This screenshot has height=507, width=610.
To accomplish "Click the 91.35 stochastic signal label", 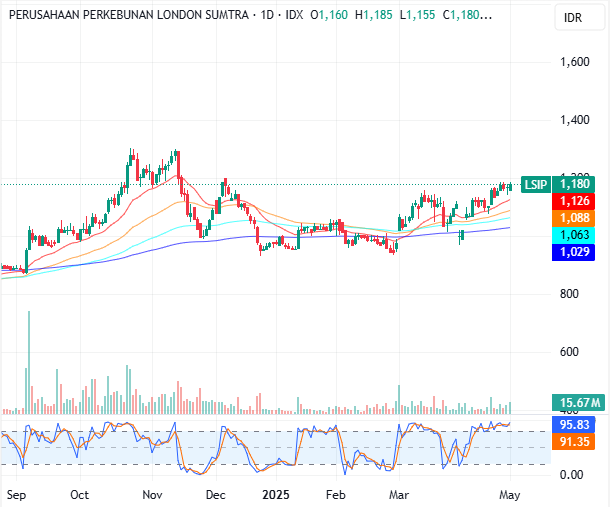I will coord(573,442).
